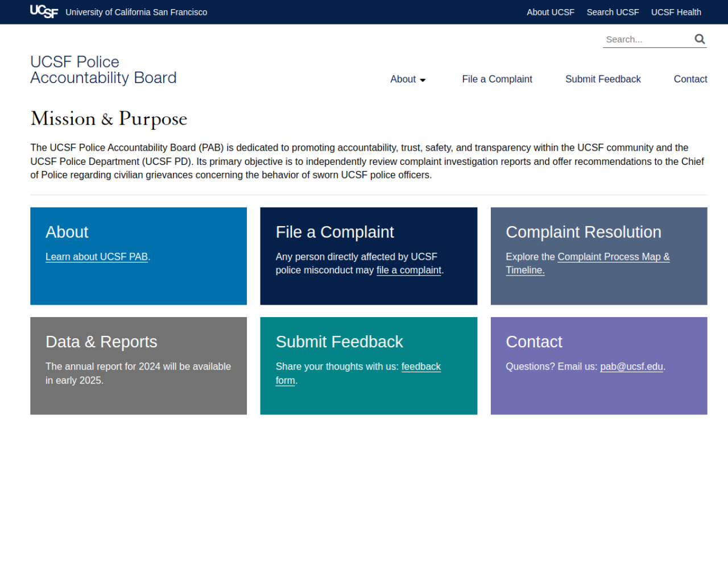The image size is (728, 582).
Task: Open the feedback form link
Action: point(358,373)
